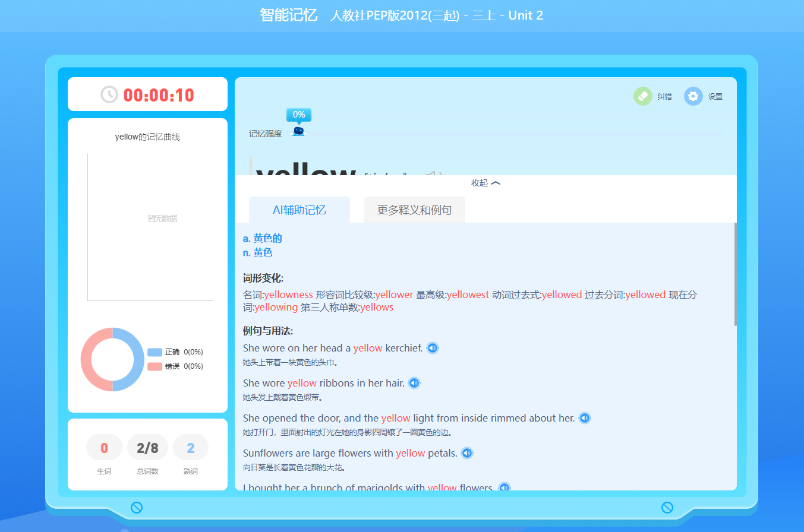Click the pink 错误 legend swatch
Screen dimensions: 804x532
155,366
